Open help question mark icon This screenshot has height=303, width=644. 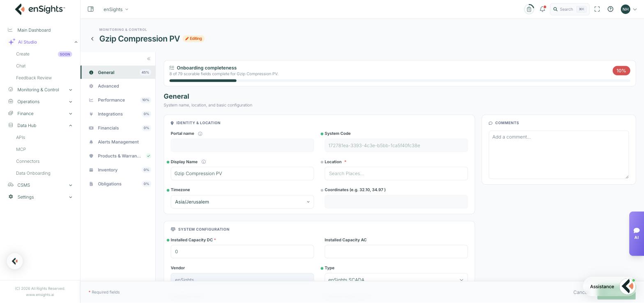point(610,9)
